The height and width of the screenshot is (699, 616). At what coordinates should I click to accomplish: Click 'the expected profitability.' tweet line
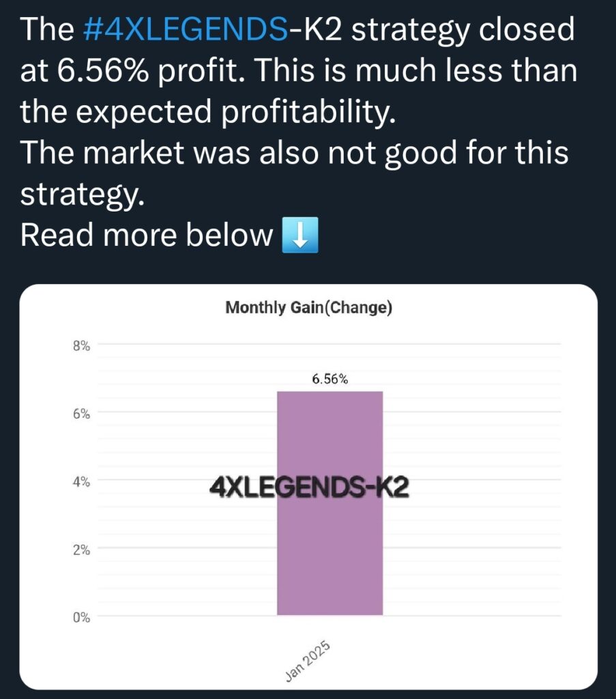click(x=207, y=112)
